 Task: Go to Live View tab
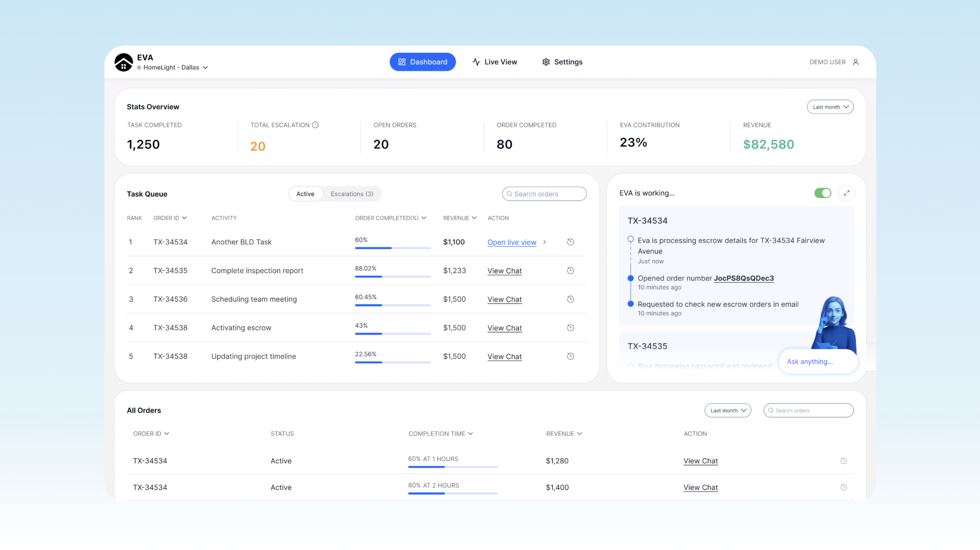click(x=495, y=62)
